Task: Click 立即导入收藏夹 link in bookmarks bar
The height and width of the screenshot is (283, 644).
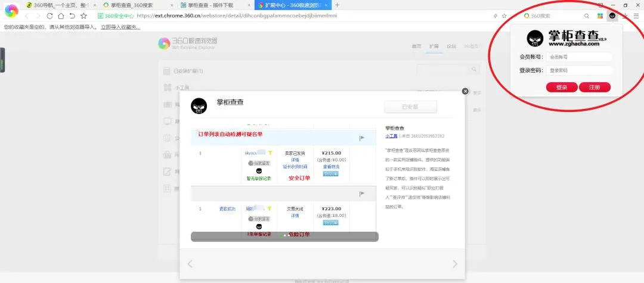Action: [120, 27]
